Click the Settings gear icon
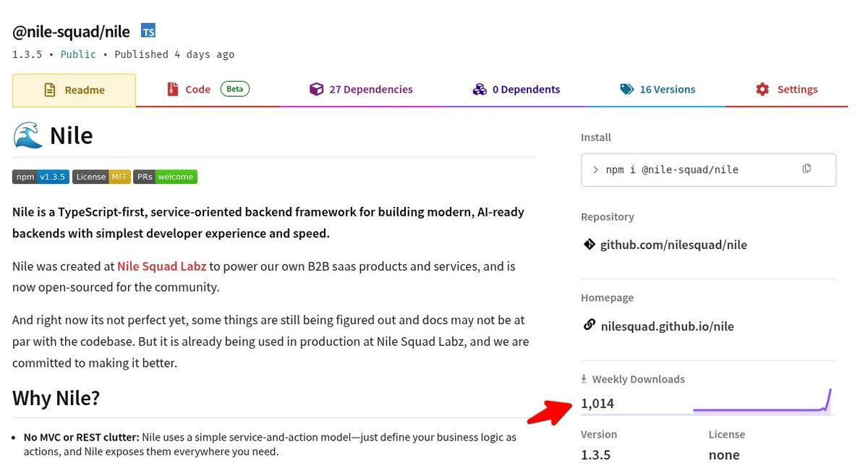Screen dimensions: 868x466 762,89
